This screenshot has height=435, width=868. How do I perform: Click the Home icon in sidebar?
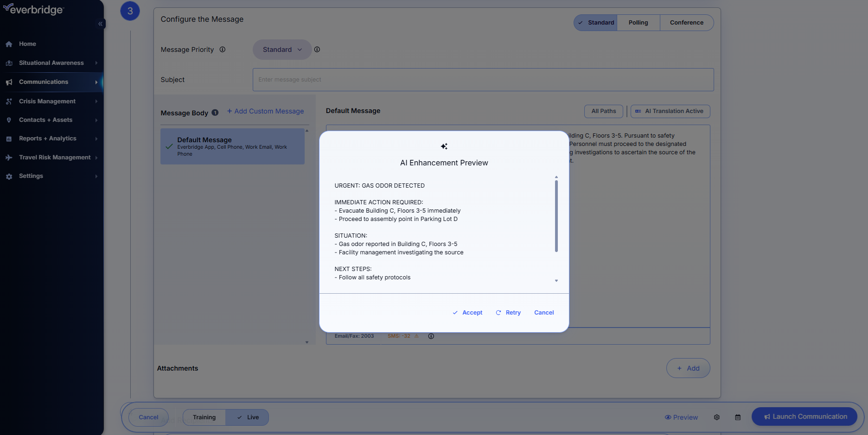click(x=9, y=44)
